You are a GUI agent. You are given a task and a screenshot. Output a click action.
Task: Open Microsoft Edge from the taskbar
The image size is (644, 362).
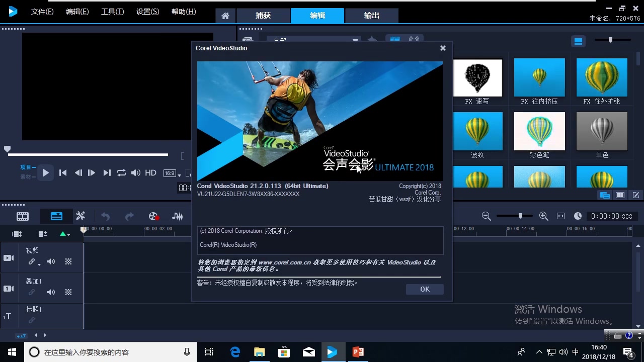[235, 352]
